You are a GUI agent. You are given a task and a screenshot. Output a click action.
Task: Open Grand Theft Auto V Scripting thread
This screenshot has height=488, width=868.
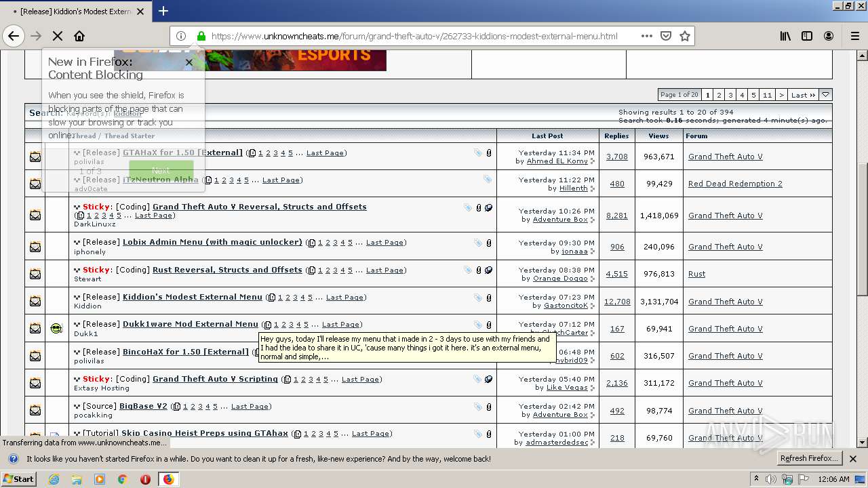point(215,379)
